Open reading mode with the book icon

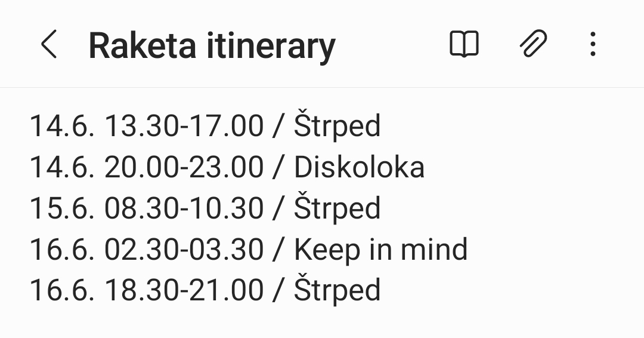point(463,45)
